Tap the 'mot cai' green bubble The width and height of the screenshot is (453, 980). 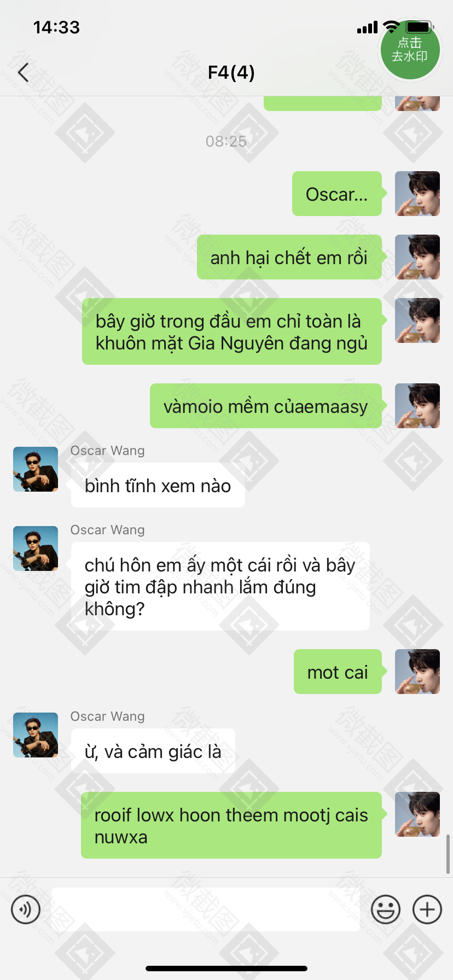point(338,672)
